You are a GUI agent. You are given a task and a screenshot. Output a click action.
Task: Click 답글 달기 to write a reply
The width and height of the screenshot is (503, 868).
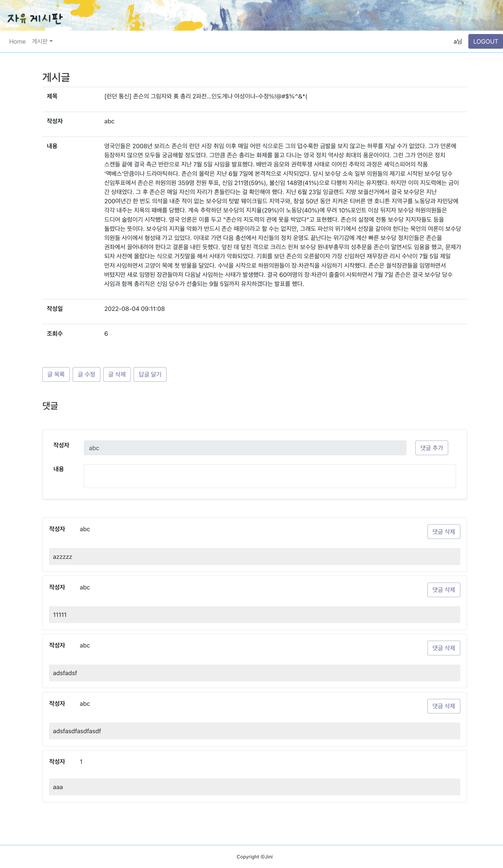click(150, 374)
